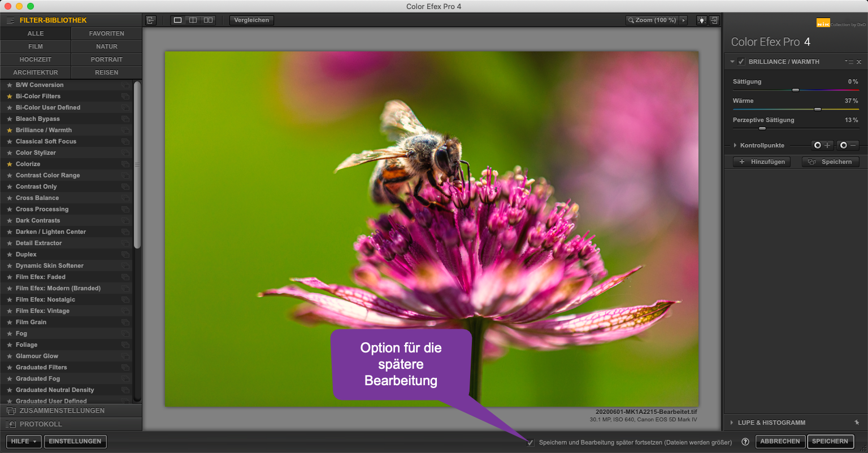
Task: Disable the Brilliance / Warmth filter checkbox
Action: 741,62
